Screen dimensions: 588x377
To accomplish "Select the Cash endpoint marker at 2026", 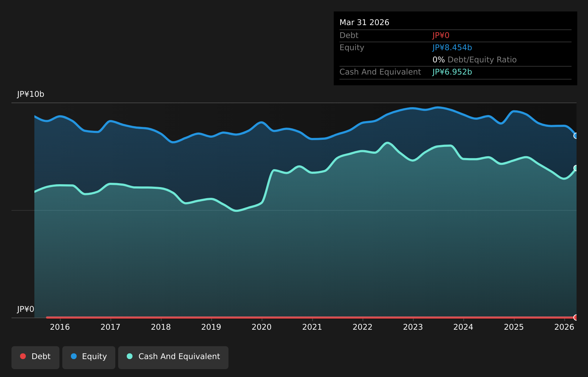I will point(576,168).
